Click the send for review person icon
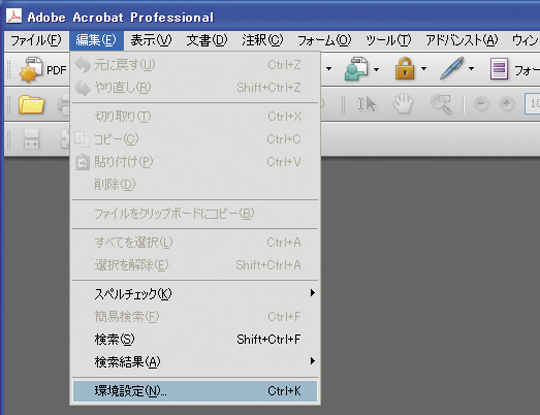The image size is (540, 415). [356, 69]
